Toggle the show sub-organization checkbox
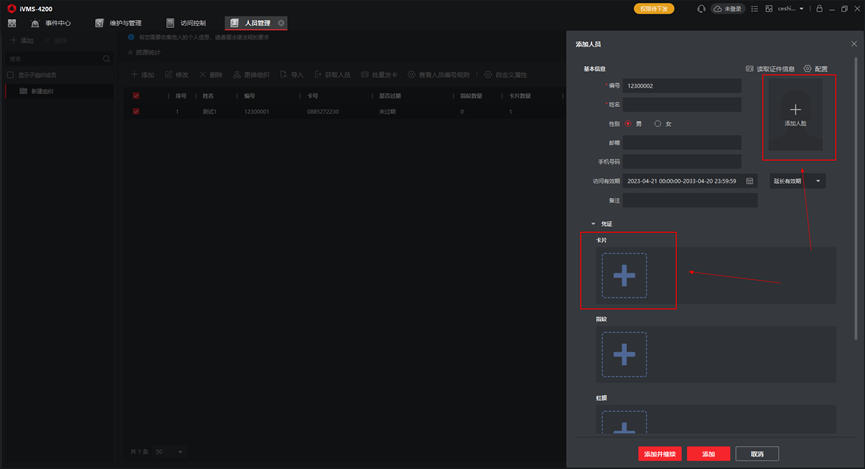This screenshot has height=469, width=865. pos(10,75)
